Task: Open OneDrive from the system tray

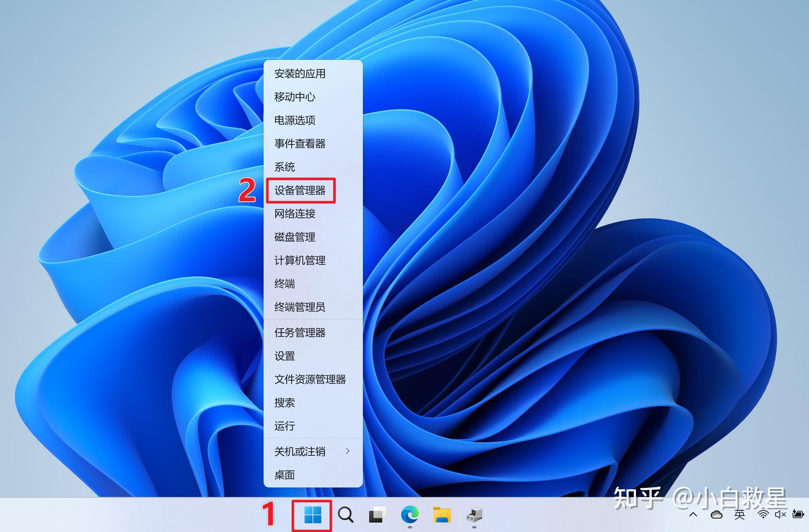Action: tap(717, 515)
